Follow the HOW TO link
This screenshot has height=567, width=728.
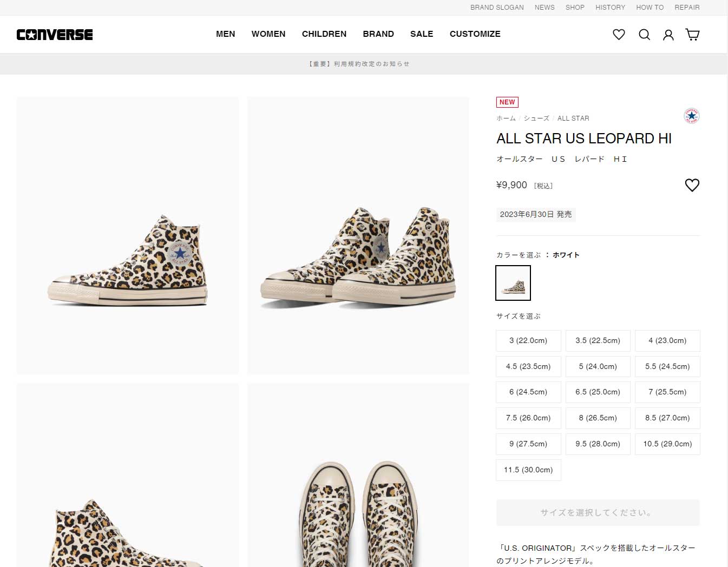650,8
